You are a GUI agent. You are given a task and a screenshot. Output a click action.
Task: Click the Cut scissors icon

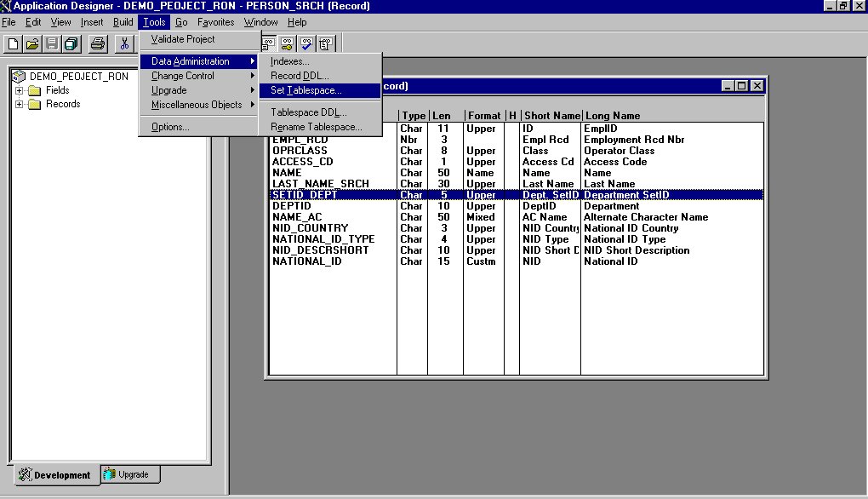(x=124, y=43)
